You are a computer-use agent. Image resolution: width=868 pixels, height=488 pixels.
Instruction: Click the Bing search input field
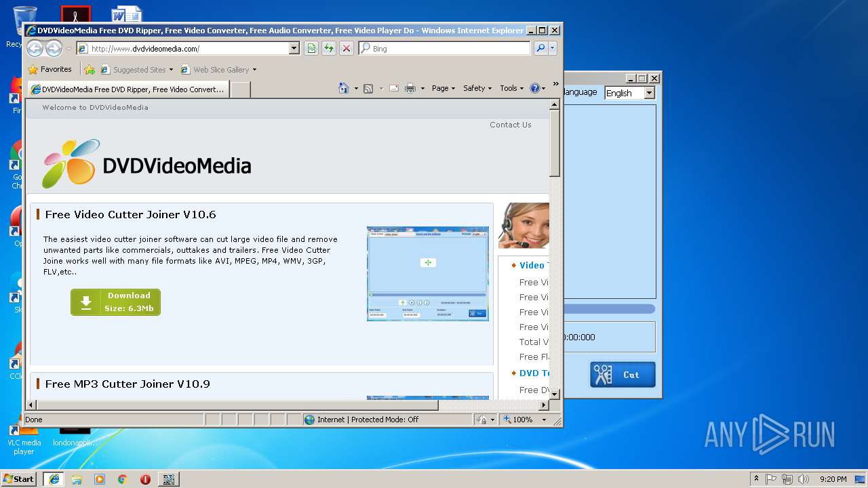pos(450,48)
